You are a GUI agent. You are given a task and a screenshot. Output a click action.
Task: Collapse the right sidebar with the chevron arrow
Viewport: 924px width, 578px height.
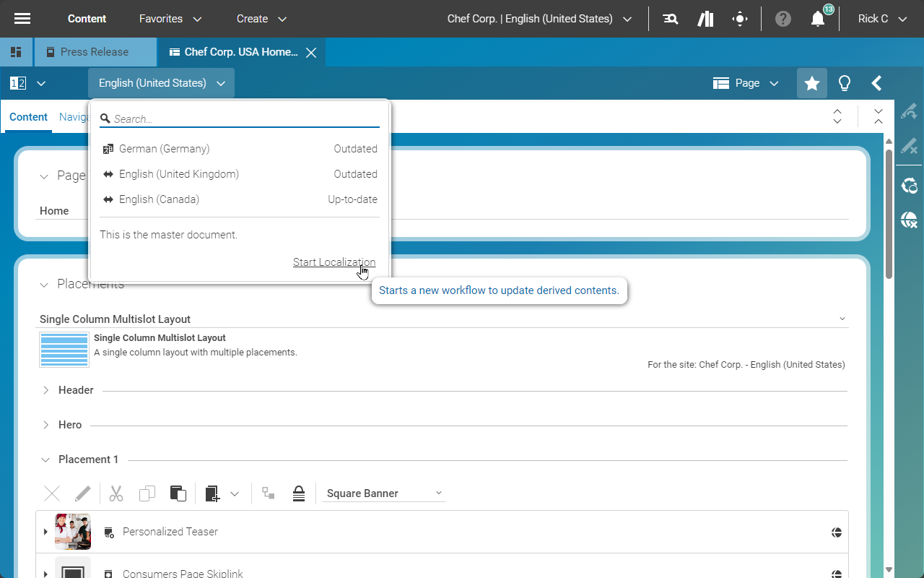(876, 82)
